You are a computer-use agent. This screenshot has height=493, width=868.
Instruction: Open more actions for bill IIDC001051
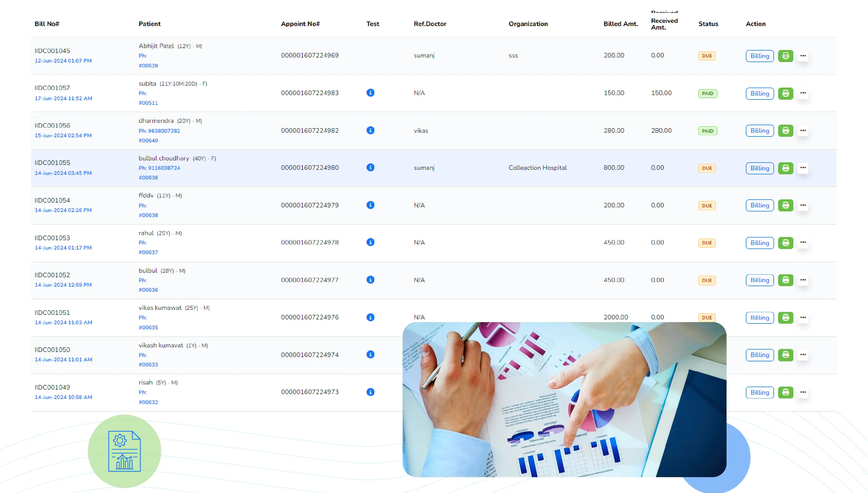(x=803, y=318)
